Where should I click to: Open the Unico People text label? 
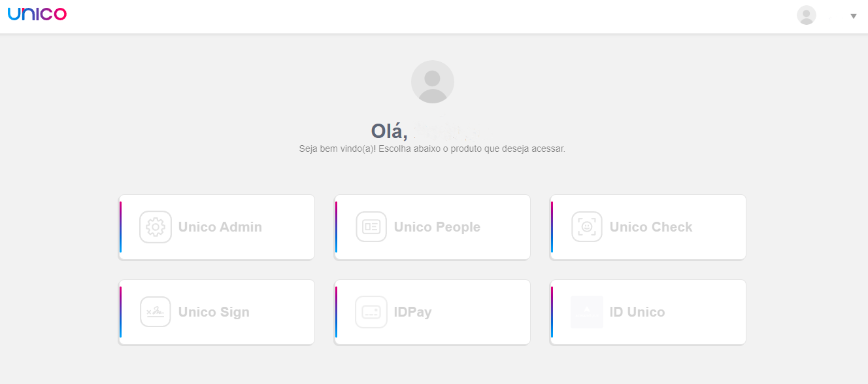coord(437,227)
